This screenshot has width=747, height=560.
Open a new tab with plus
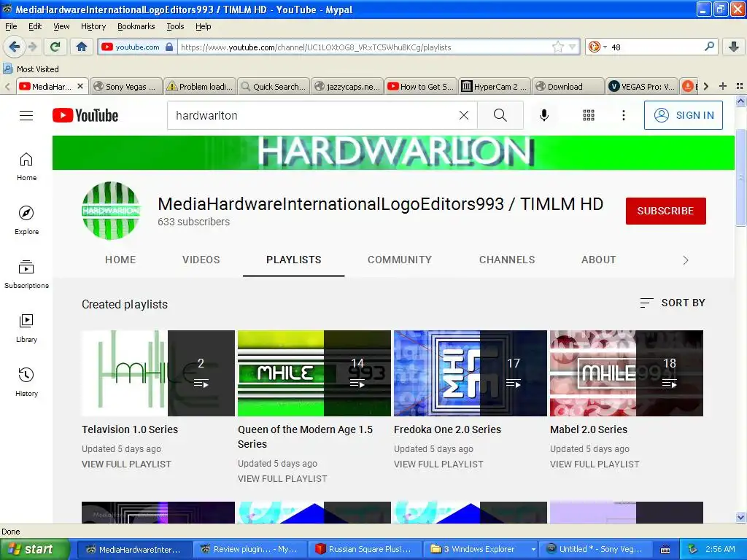pyautogui.click(x=723, y=86)
